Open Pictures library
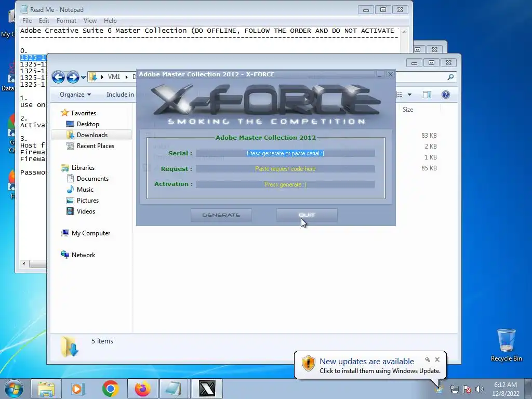Screen dimensions: 532x399 (x=87, y=201)
